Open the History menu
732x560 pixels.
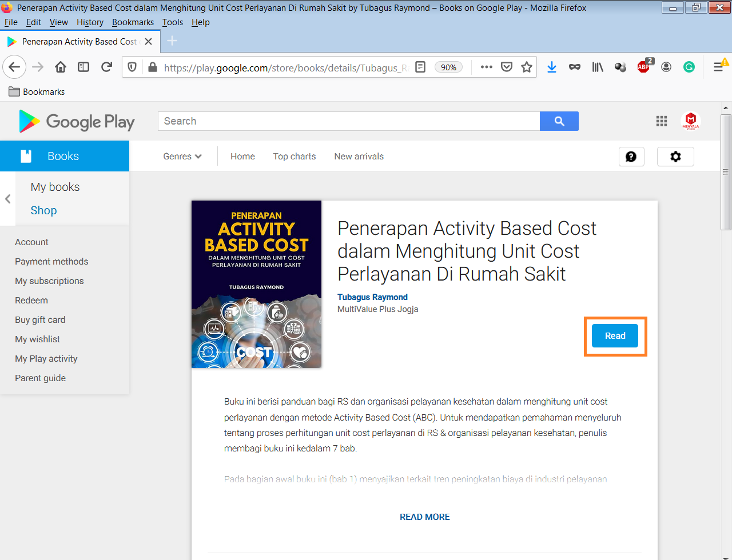(90, 22)
